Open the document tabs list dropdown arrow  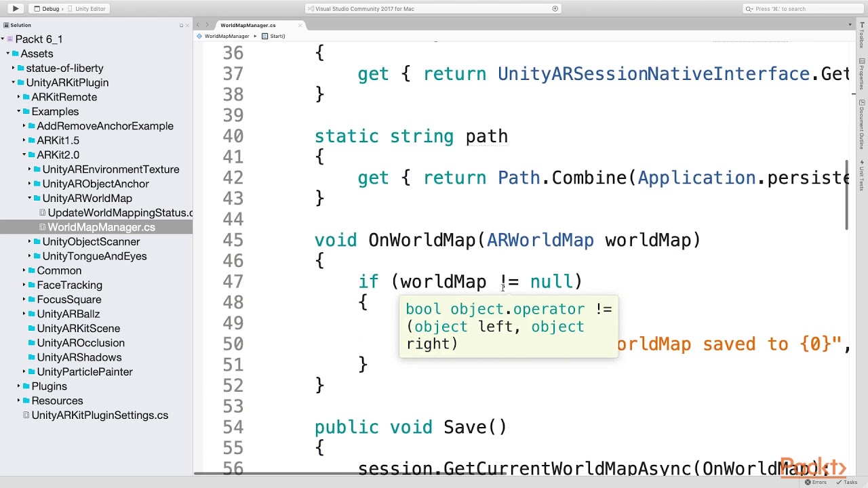850,25
